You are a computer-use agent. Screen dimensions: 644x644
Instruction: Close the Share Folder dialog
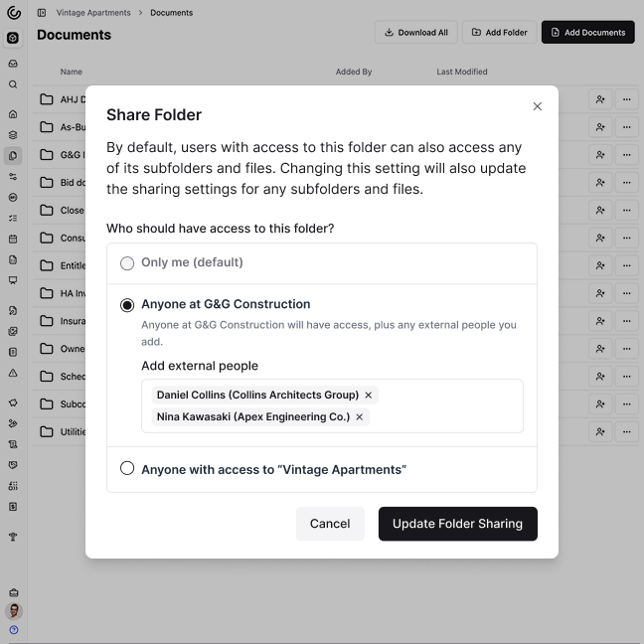click(538, 106)
